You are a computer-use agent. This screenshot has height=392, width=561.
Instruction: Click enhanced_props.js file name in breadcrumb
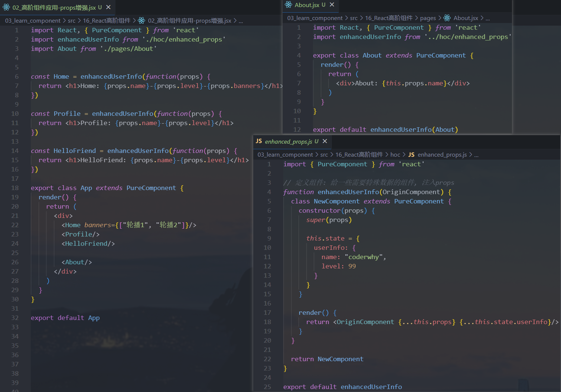(442, 154)
